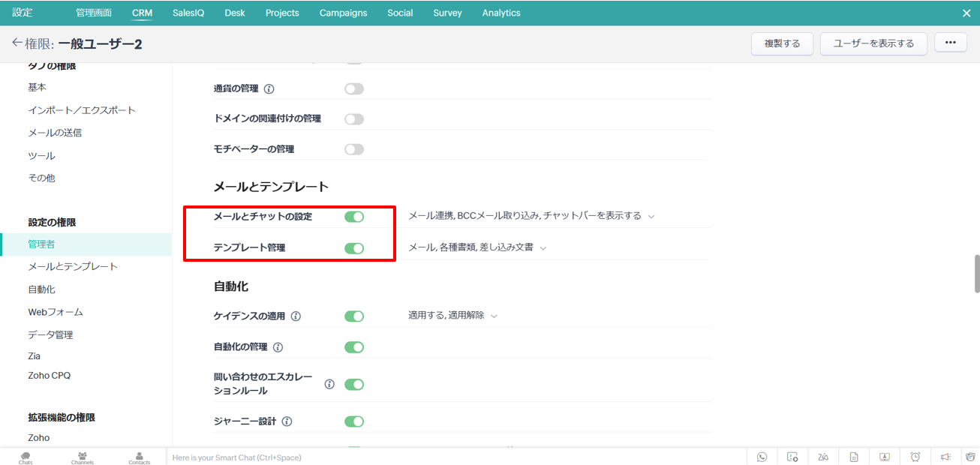This screenshot has width=980, height=465.
Task: Click the back arrow beside 権限
Action: [17, 43]
